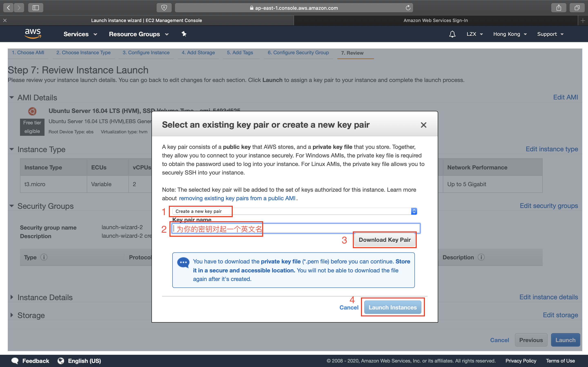Image resolution: width=588 pixels, height=367 pixels.
Task: Click the Safari privacy shield icon
Action: point(164,8)
